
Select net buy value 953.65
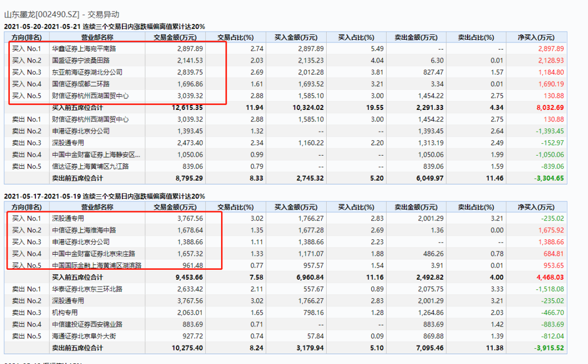pyautogui.click(x=554, y=266)
